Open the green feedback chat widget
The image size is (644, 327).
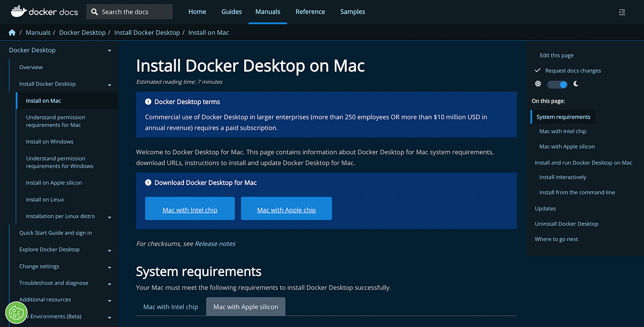click(x=16, y=313)
